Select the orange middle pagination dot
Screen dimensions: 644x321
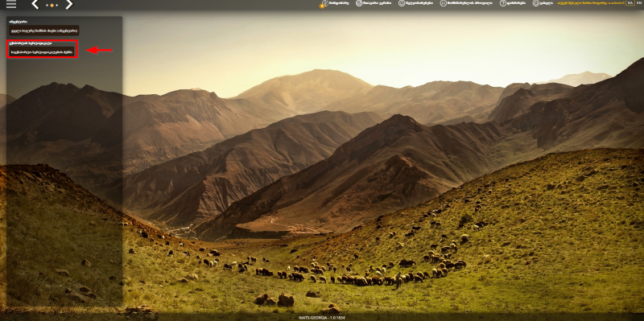52,6
